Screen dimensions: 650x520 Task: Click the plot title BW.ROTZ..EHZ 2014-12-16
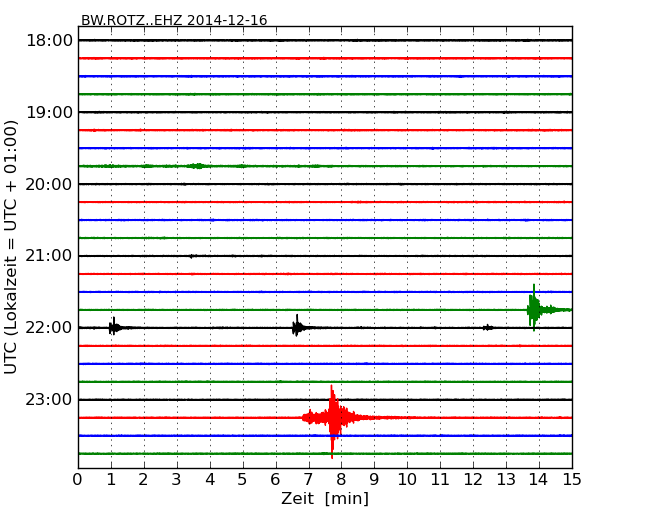[174, 20]
